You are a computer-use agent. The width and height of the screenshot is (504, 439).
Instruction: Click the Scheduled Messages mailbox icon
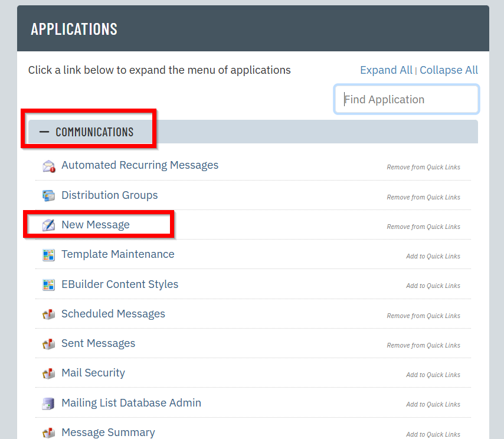tap(48, 314)
